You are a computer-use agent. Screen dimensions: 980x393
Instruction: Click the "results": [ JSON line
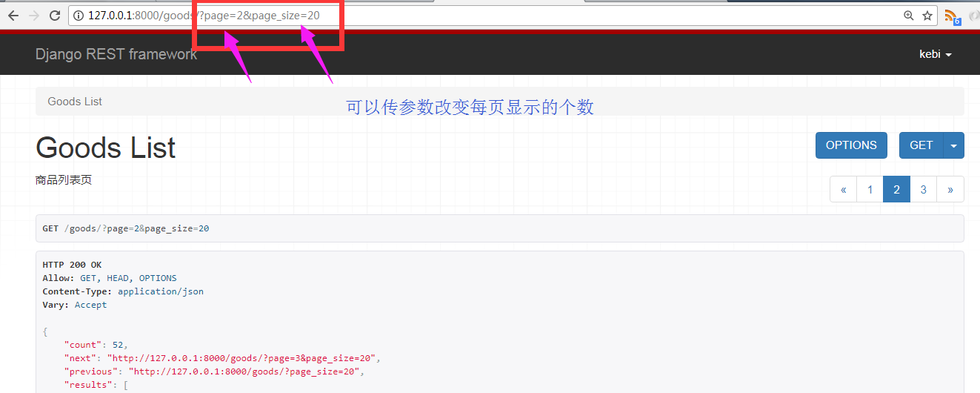pyautogui.click(x=96, y=385)
